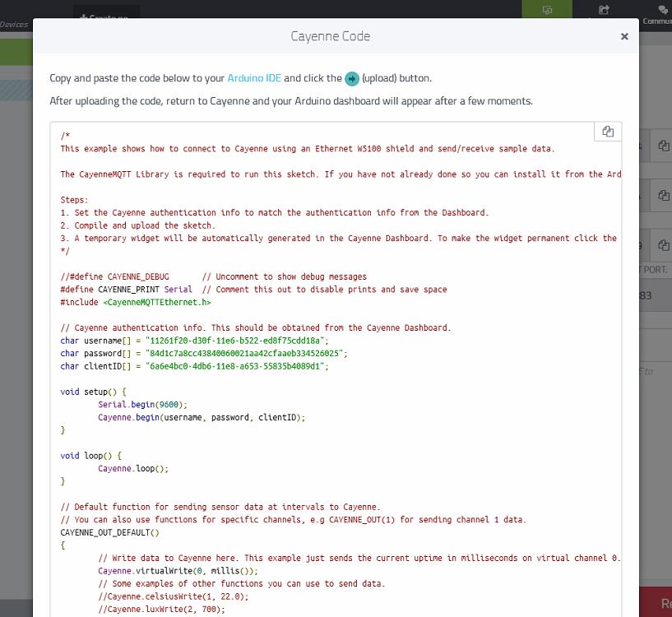Click step 2 'Compile and upload the sketch'
This screenshot has height=617, width=672.
point(137,225)
